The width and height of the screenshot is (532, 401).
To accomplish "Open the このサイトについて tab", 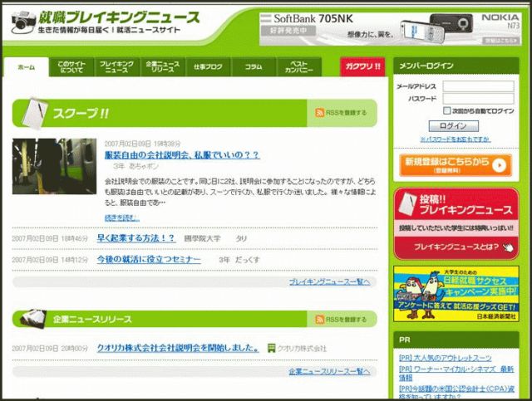I will point(71,67).
